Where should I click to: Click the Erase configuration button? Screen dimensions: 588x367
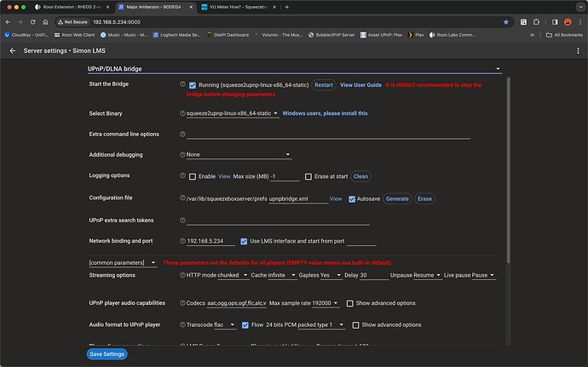pos(424,198)
